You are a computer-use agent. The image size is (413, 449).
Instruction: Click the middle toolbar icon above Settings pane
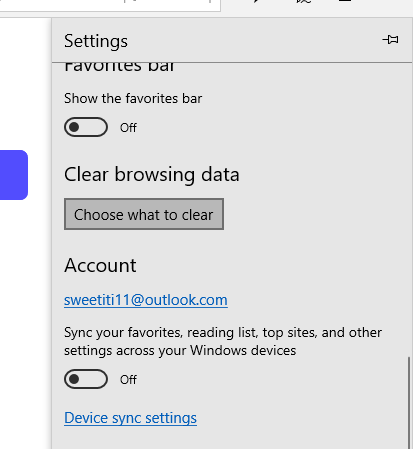(x=303, y=2)
